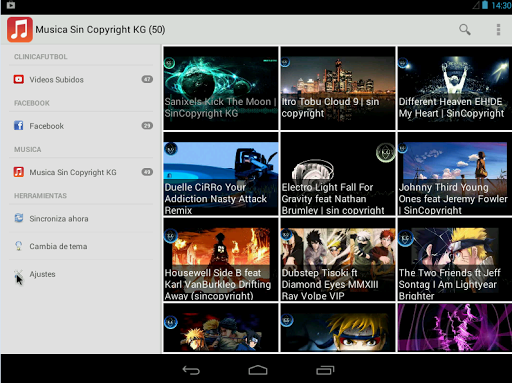Tap the Android back navigation button
This screenshot has height=383, width=512.
point(191,370)
